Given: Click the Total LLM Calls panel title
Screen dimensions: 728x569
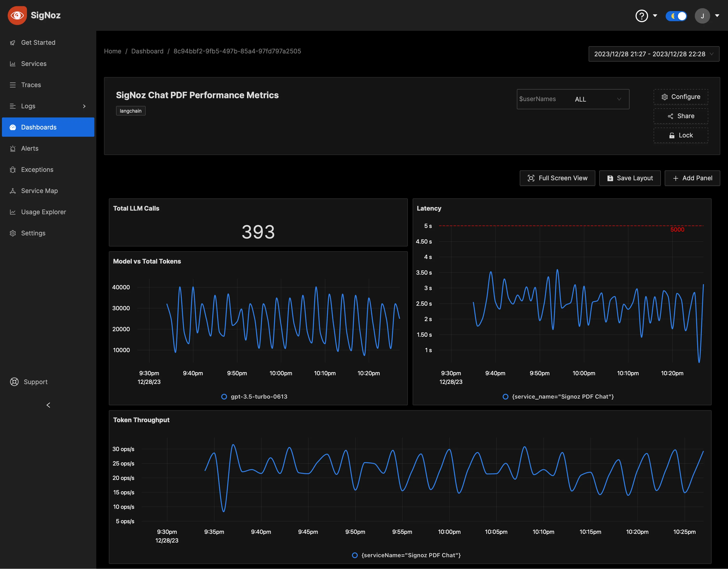Looking at the screenshot, I should tap(136, 209).
